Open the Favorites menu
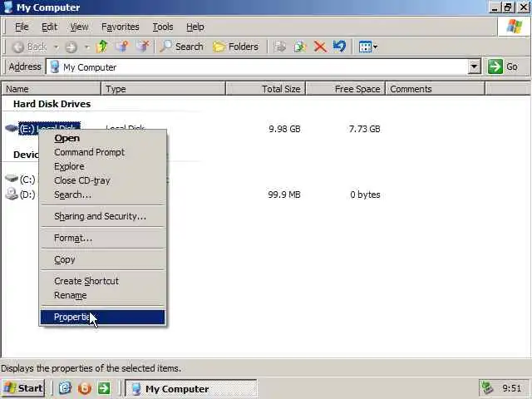This screenshot has width=532, height=399. point(120,27)
